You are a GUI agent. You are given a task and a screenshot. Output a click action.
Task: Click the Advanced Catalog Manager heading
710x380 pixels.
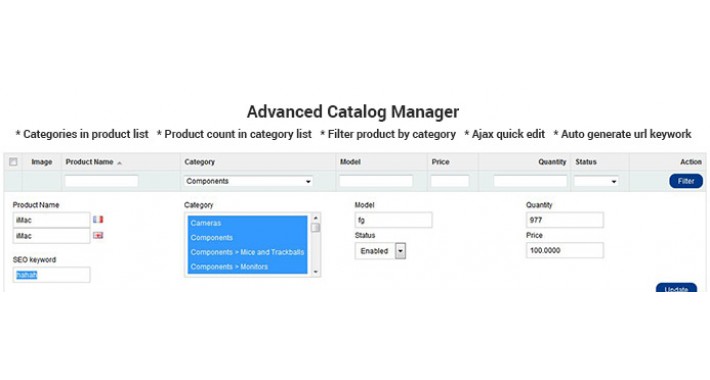pyautogui.click(x=353, y=111)
